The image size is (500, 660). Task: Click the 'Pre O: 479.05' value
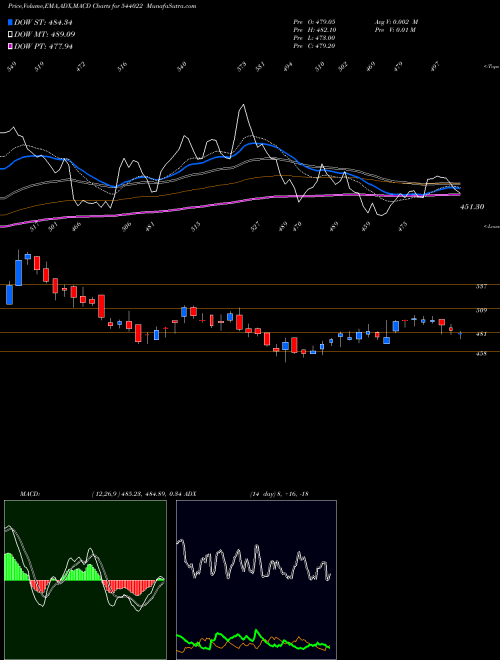coord(314,22)
